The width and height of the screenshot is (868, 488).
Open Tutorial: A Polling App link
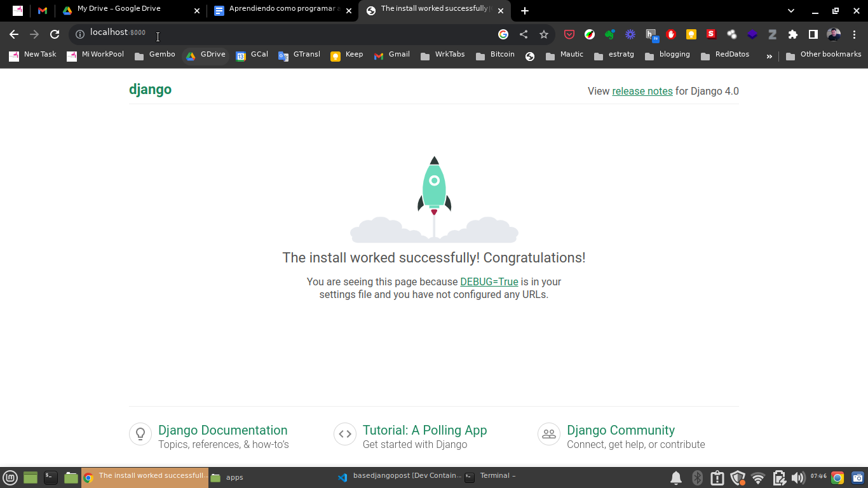[424, 430]
